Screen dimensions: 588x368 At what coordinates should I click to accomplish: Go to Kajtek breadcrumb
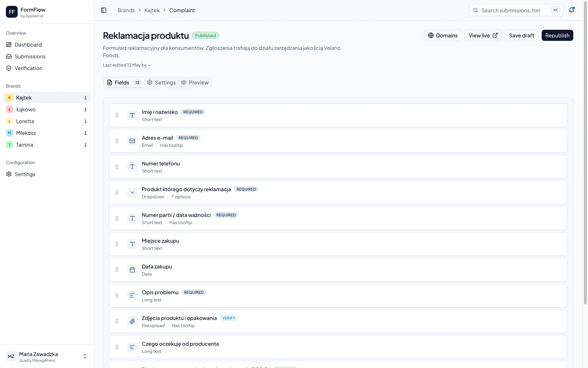pos(152,10)
